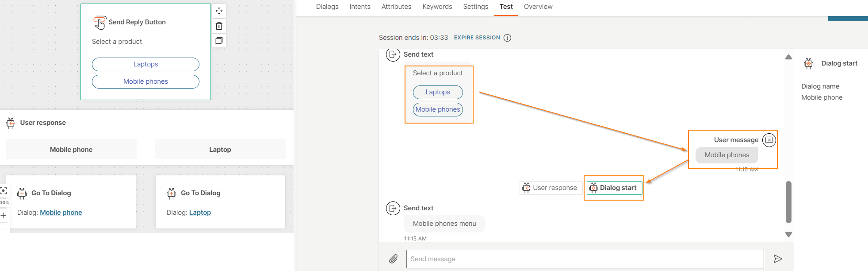Duplicate the Send Reply Button element
Screen dimensions: 868x271
[219, 41]
